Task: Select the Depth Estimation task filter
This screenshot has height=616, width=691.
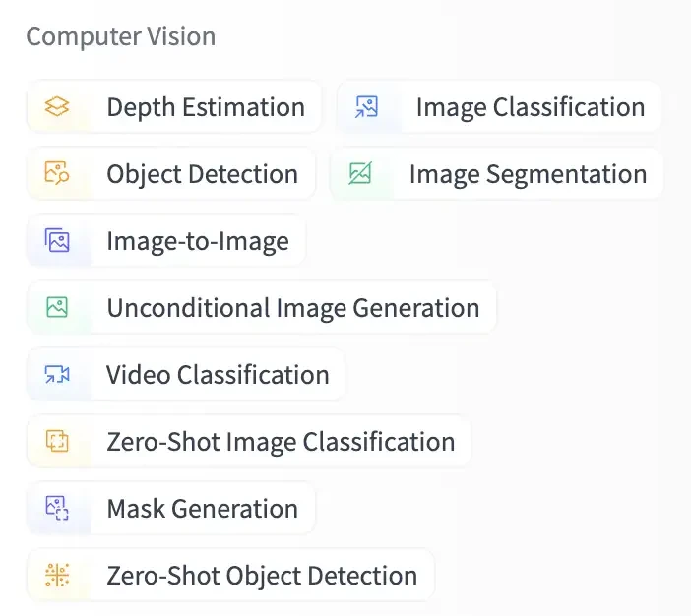Action: click(174, 106)
